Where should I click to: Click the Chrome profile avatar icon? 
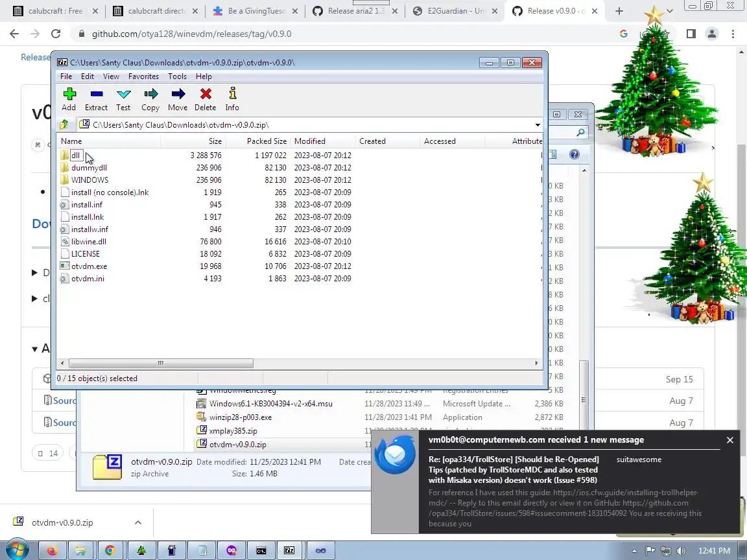click(712, 34)
